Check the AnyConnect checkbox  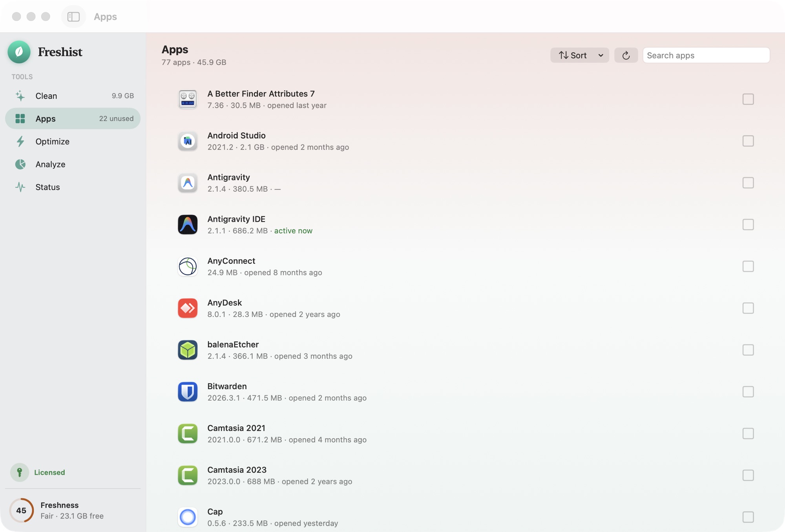(x=748, y=267)
